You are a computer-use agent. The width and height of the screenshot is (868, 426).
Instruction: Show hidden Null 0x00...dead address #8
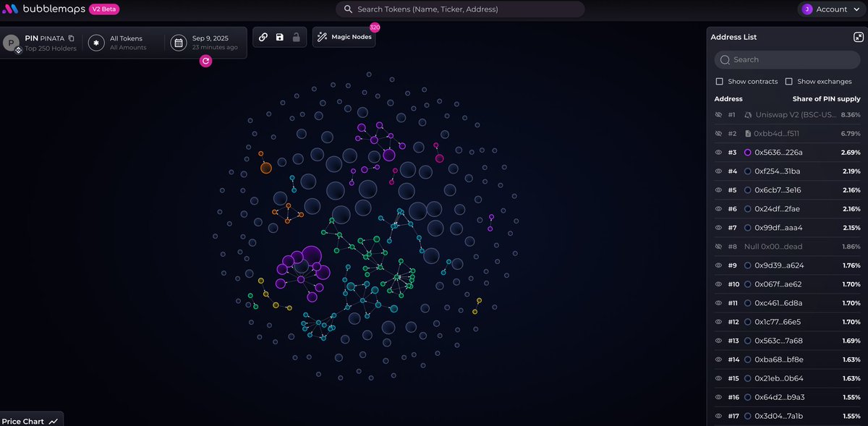pos(719,247)
